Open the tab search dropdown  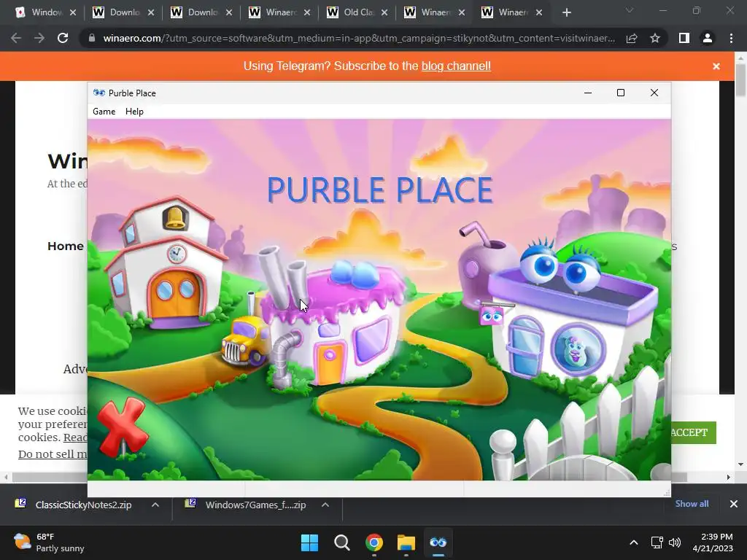point(630,10)
